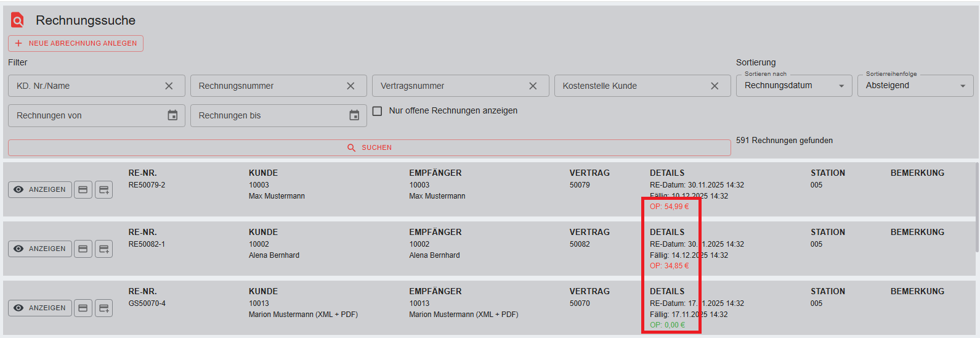
Task: Click Neue Abrechnung anlegen button
Action: 76,43
